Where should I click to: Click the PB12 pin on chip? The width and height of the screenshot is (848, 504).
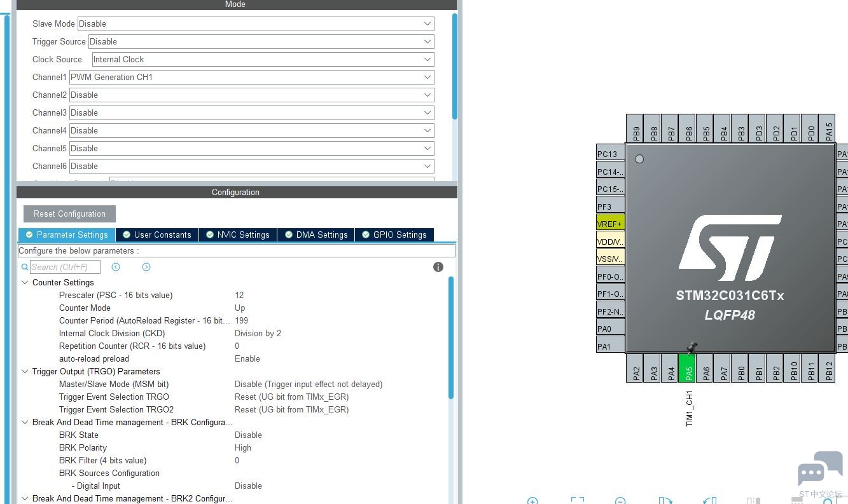pos(827,368)
